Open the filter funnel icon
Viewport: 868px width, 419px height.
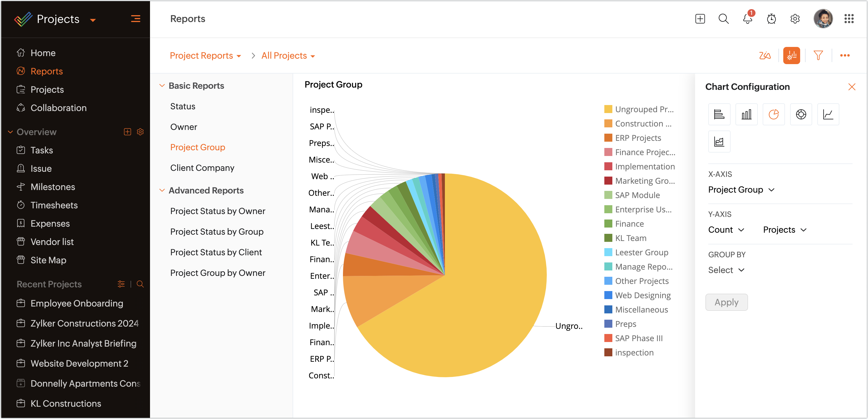(818, 56)
